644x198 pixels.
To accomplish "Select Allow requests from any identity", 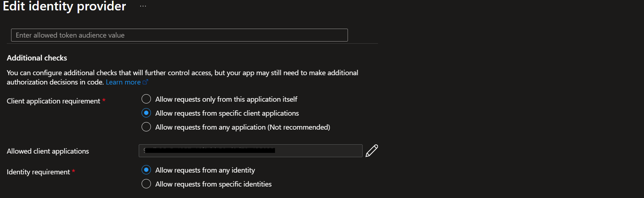I will click(146, 170).
